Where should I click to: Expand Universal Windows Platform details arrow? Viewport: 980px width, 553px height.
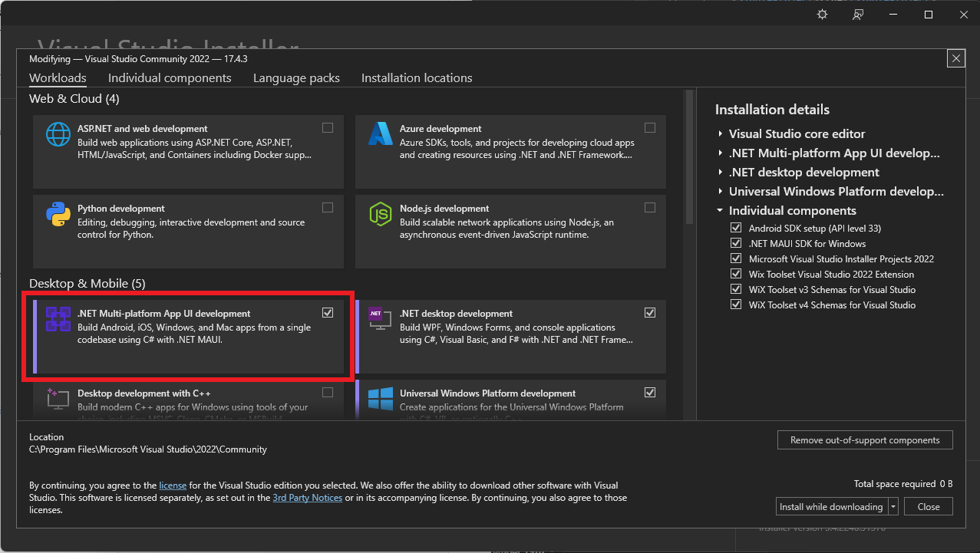pyautogui.click(x=721, y=191)
